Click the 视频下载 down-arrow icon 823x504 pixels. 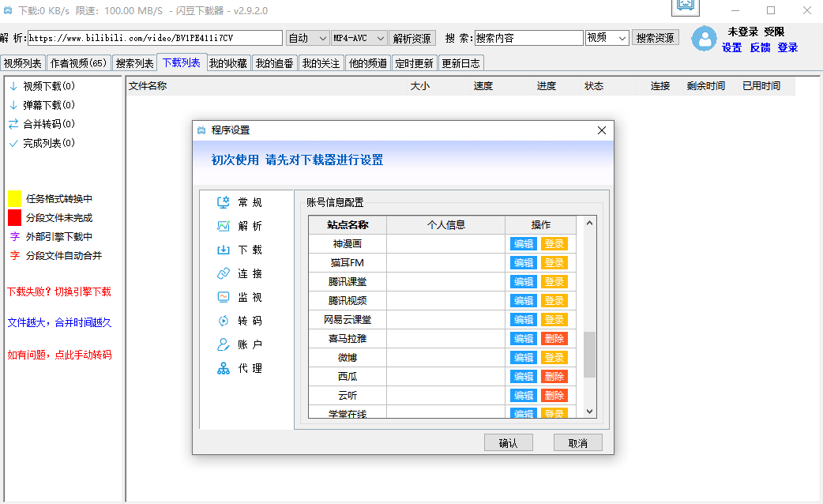[13, 86]
